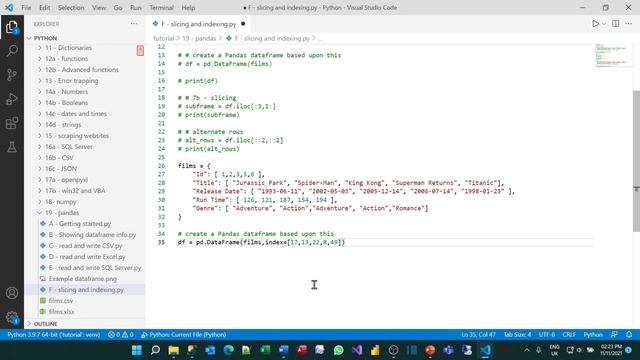Open the Manage gear icon
The width and height of the screenshot is (640, 360).
click(12, 317)
